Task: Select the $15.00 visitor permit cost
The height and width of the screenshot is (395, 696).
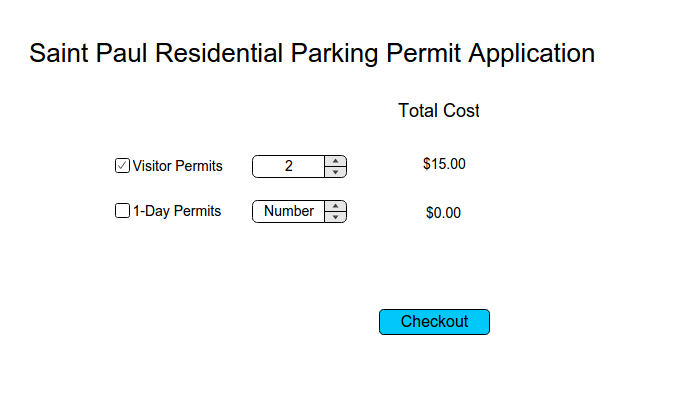Action: point(444,164)
